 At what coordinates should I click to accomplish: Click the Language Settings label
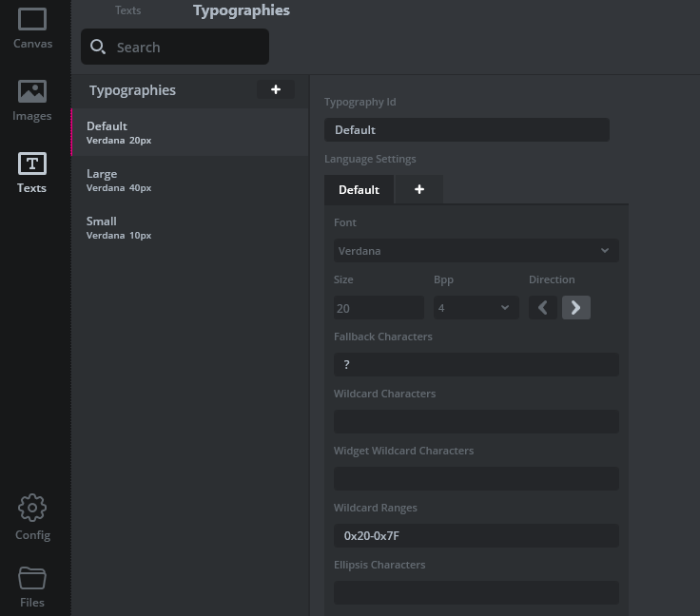click(370, 160)
